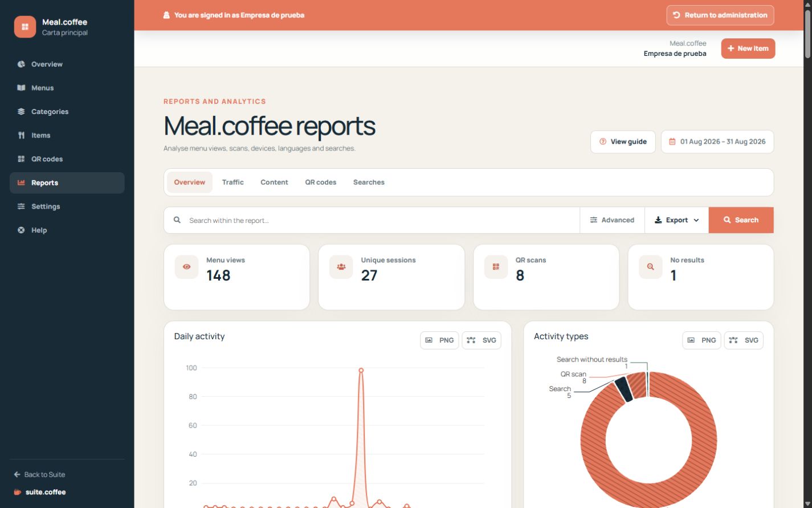
Task: Open Items in the sidebar
Action: pyautogui.click(x=67, y=135)
